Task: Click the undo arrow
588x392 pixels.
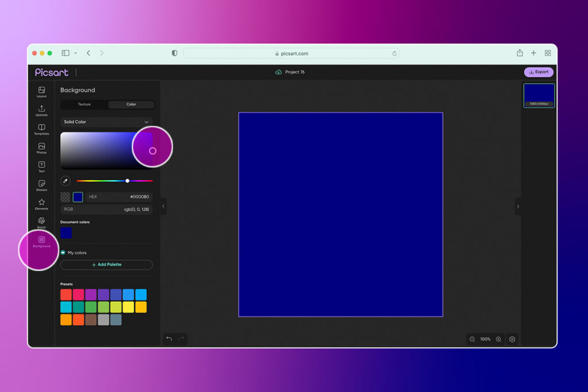Action: pyautogui.click(x=169, y=339)
